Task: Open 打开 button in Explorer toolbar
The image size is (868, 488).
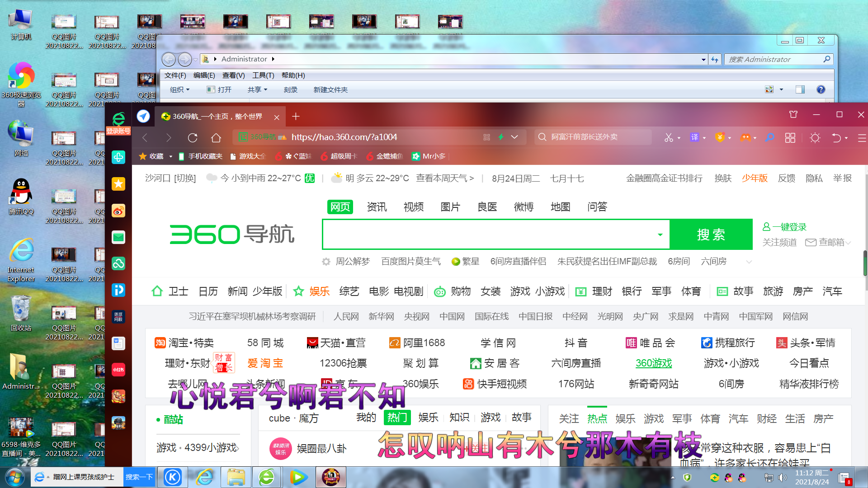Action: 219,89
